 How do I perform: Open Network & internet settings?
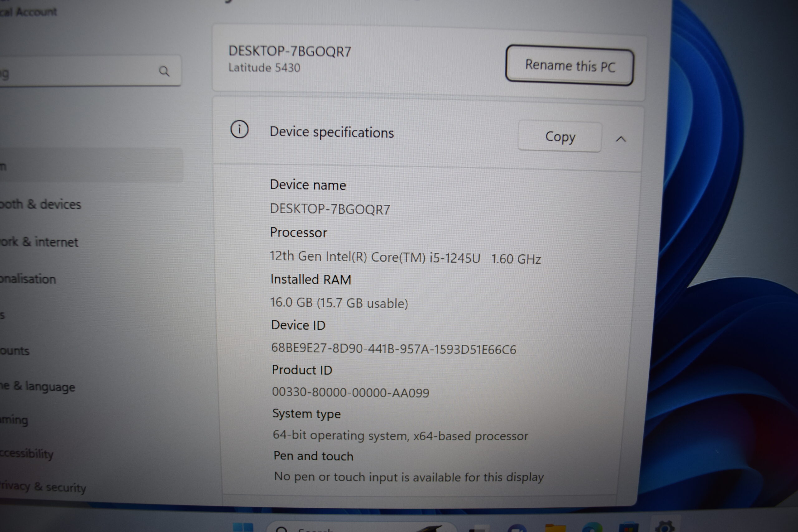pyautogui.click(x=39, y=242)
